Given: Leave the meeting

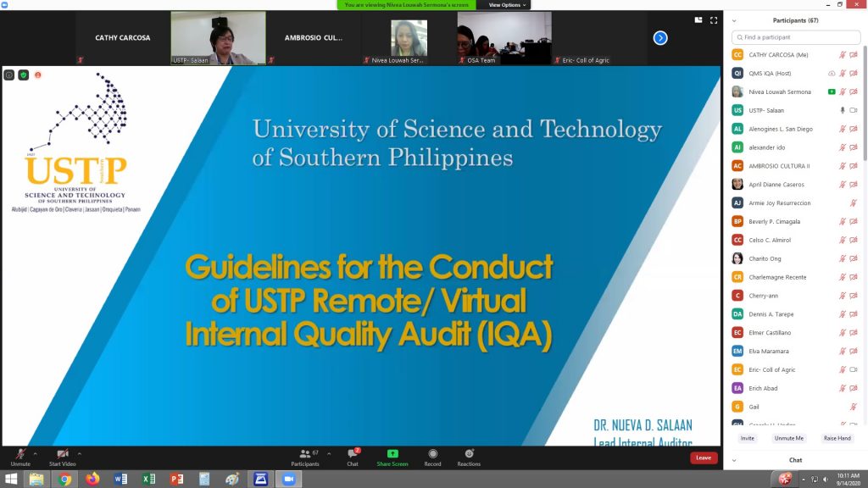Looking at the screenshot, I should click(704, 457).
